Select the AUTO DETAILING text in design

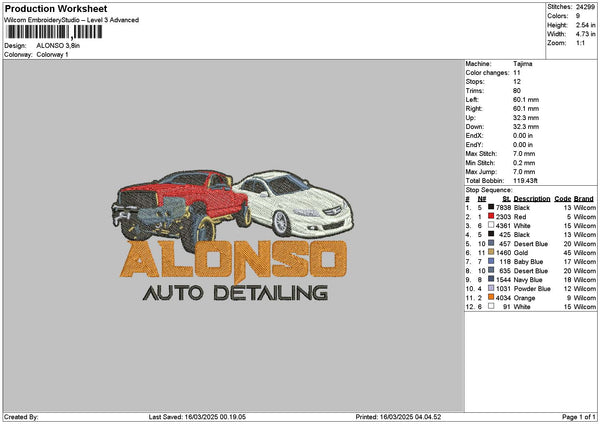pyautogui.click(x=235, y=293)
